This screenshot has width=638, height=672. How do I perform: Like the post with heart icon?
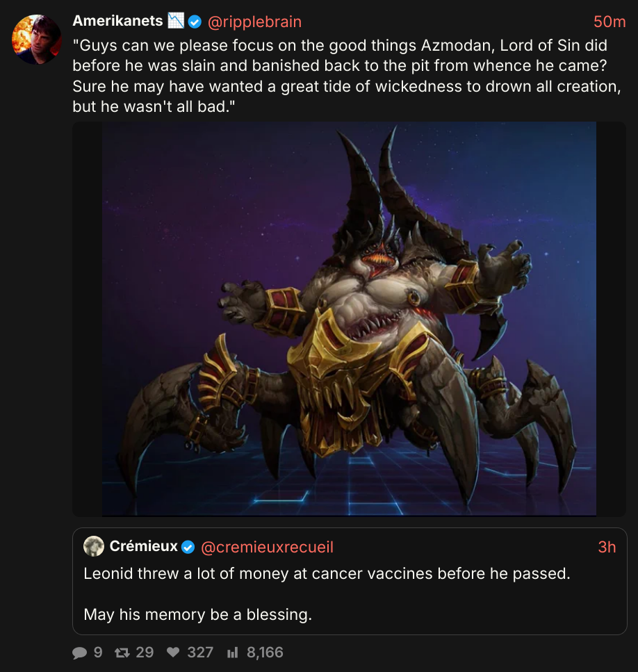click(x=173, y=653)
